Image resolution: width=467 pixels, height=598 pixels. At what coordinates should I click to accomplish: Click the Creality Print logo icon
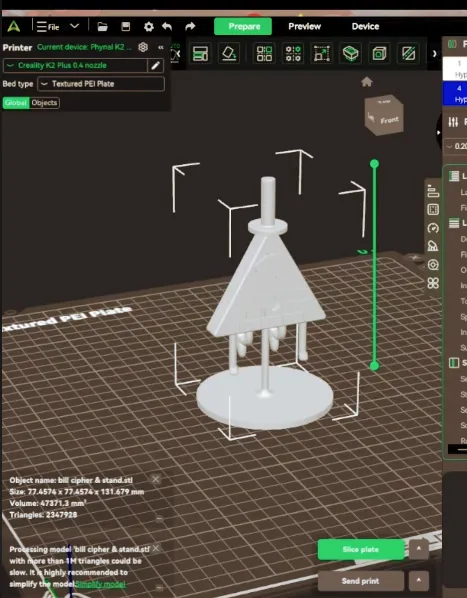point(14,26)
